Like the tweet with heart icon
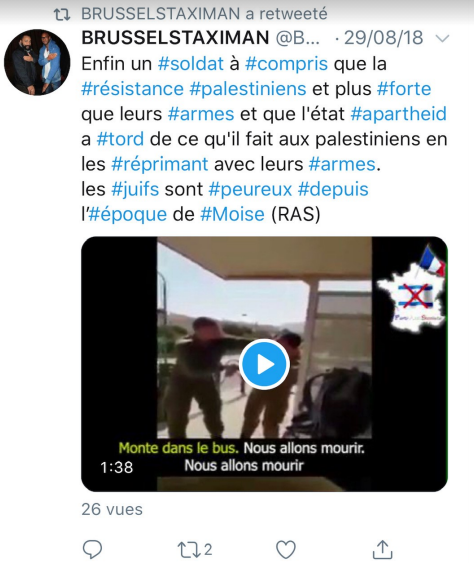This screenshot has width=474, height=563. 286,549
